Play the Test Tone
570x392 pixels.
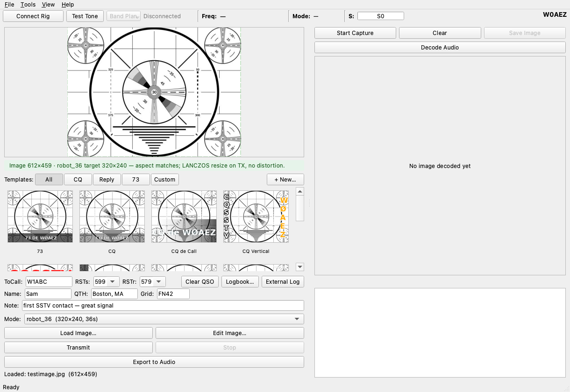(85, 16)
